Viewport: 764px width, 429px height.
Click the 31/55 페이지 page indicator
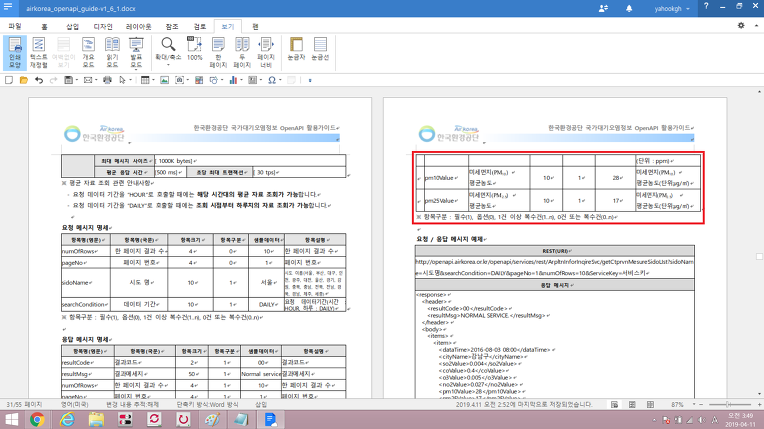pyautogui.click(x=24, y=404)
